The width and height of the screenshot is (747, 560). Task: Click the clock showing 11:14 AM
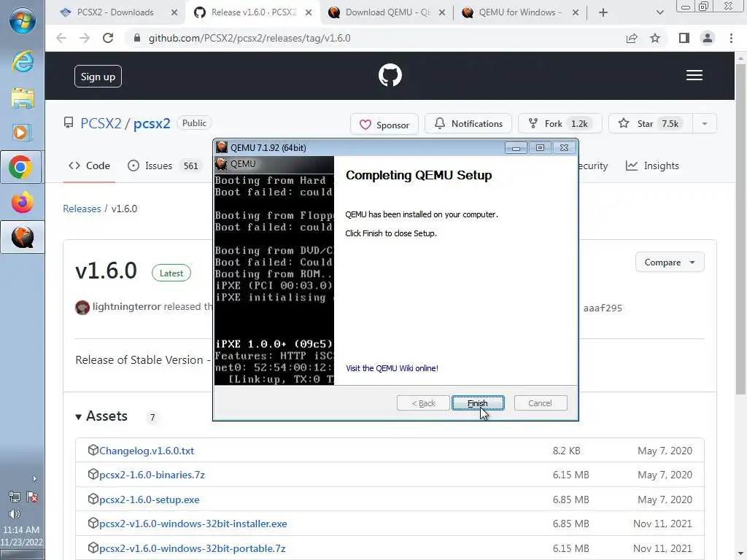[x=21, y=529]
